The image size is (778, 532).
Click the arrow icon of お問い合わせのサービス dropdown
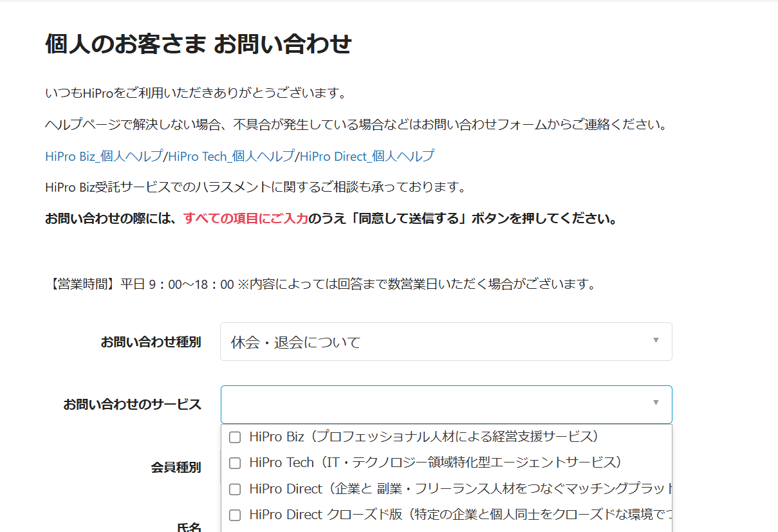tap(656, 403)
